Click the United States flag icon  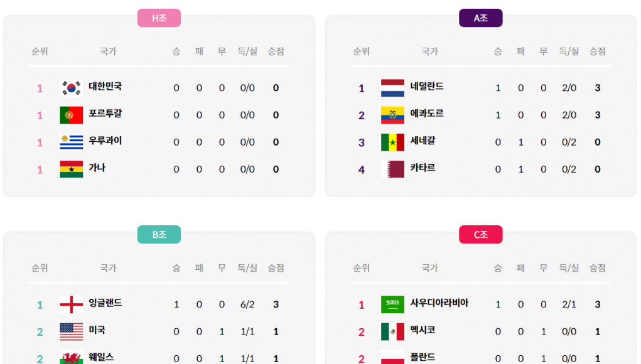coord(71,331)
